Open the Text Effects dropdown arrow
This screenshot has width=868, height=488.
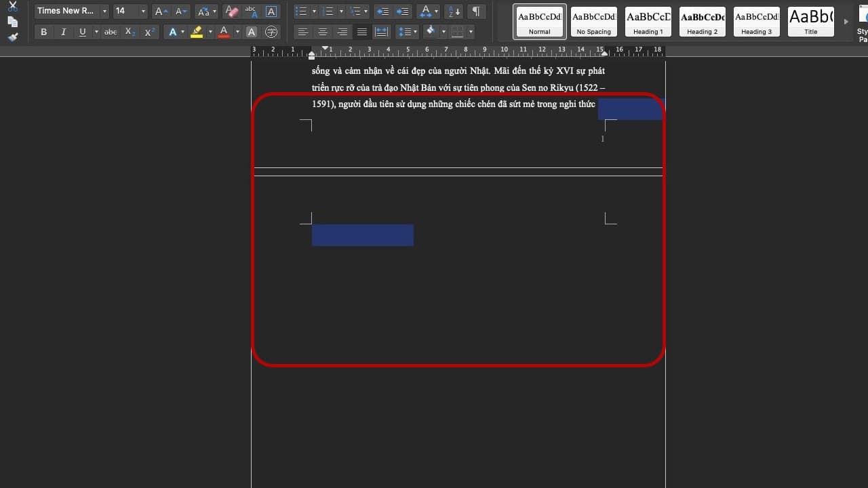point(182,32)
